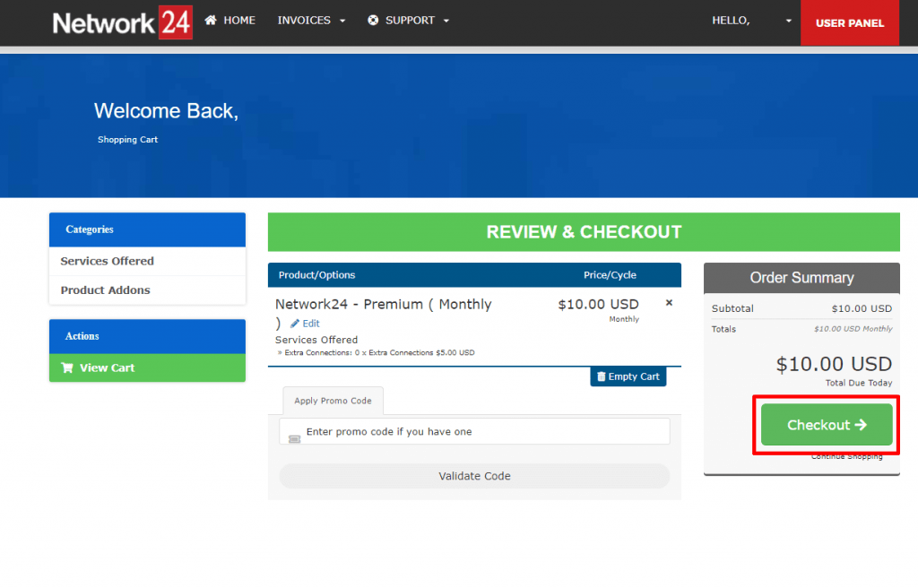Click the Subtotal label in Order Summary
The height and width of the screenshot is (588, 918).
coord(732,308)
